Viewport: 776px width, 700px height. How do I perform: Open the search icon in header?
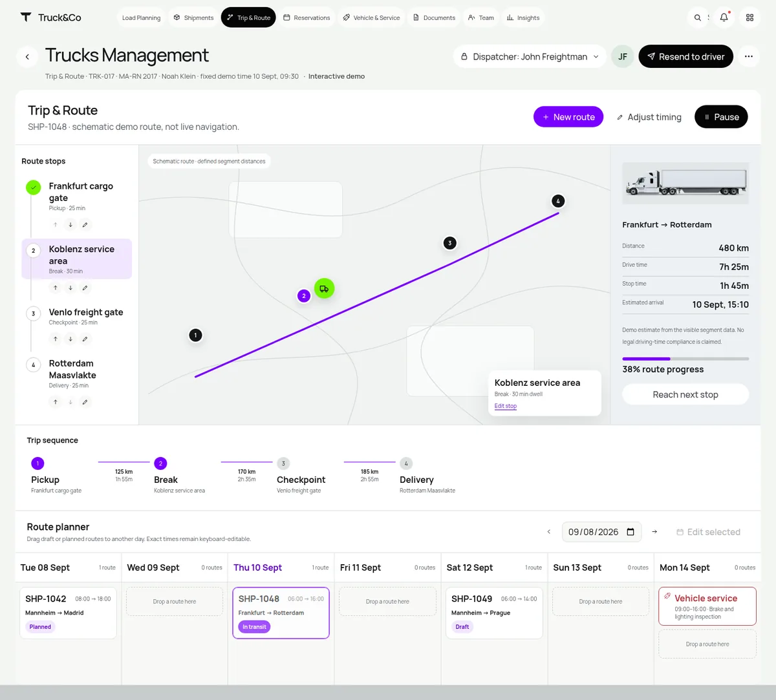pyautogui.click(x=698, y=17)
